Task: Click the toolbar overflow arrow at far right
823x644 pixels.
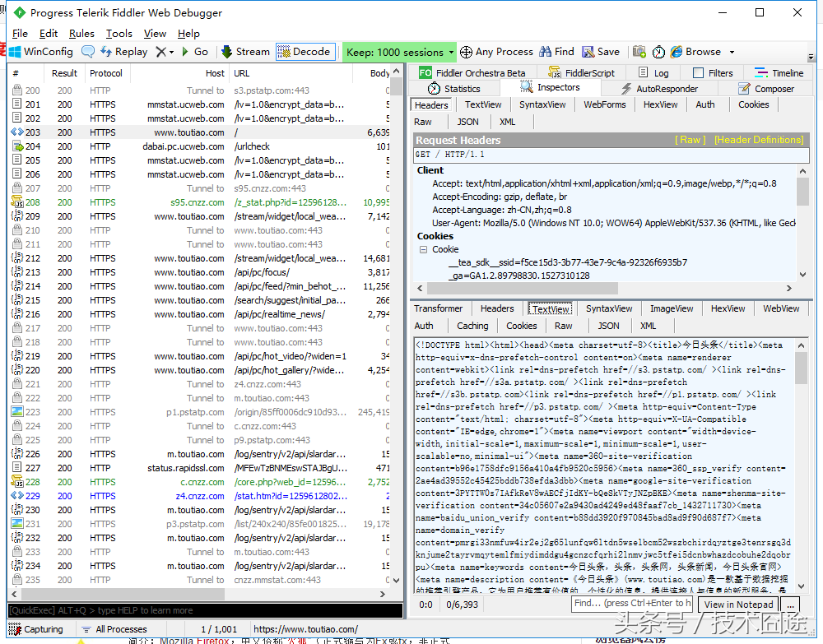Action: (x=811, y=57)
